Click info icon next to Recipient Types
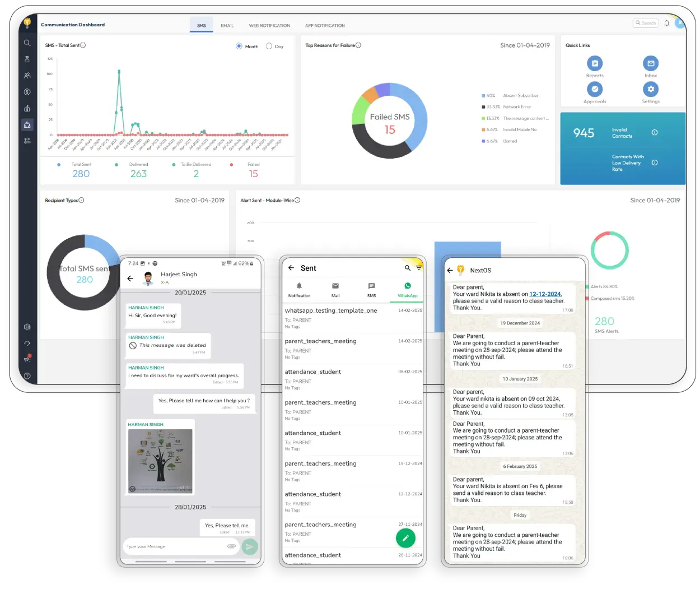700x589 pixels. click(81, 200)
